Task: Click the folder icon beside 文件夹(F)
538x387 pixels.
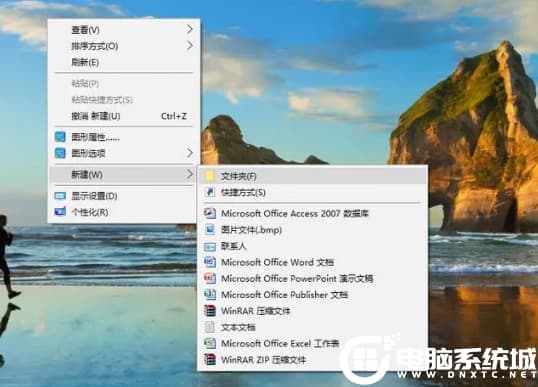Action: click(x=210, y=176)
